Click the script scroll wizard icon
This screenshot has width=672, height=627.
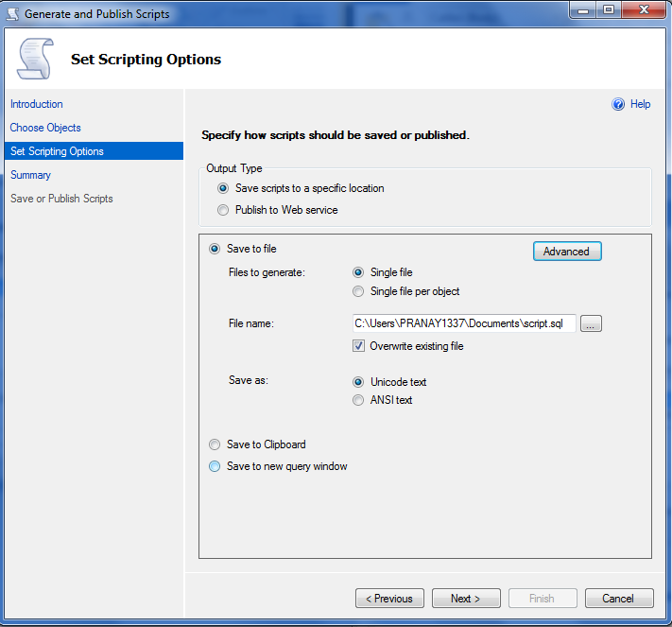34,59
